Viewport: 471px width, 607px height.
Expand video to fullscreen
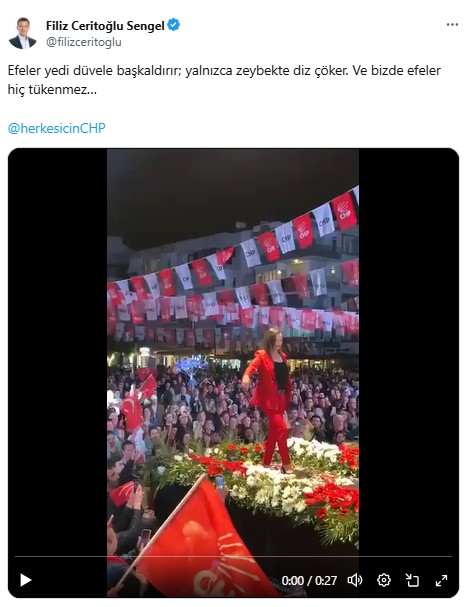click(x=441, y=580)
